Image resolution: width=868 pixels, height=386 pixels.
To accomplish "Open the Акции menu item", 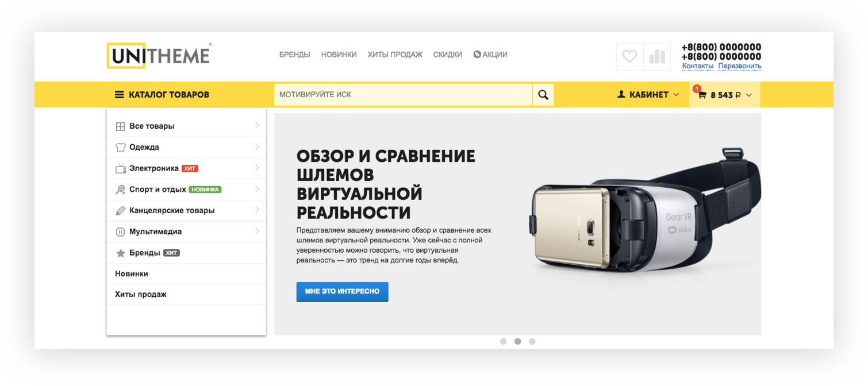I will [490, 55].
